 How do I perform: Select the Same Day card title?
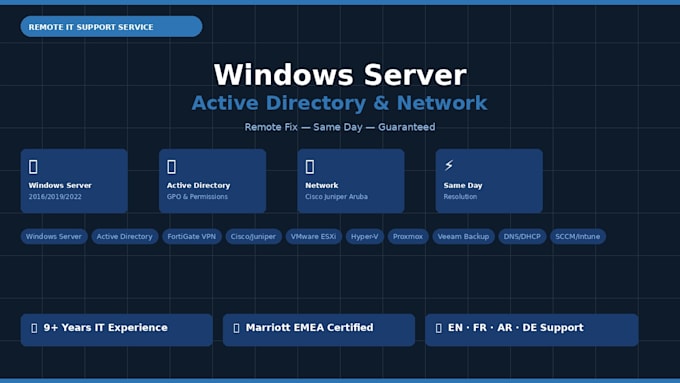463,185
